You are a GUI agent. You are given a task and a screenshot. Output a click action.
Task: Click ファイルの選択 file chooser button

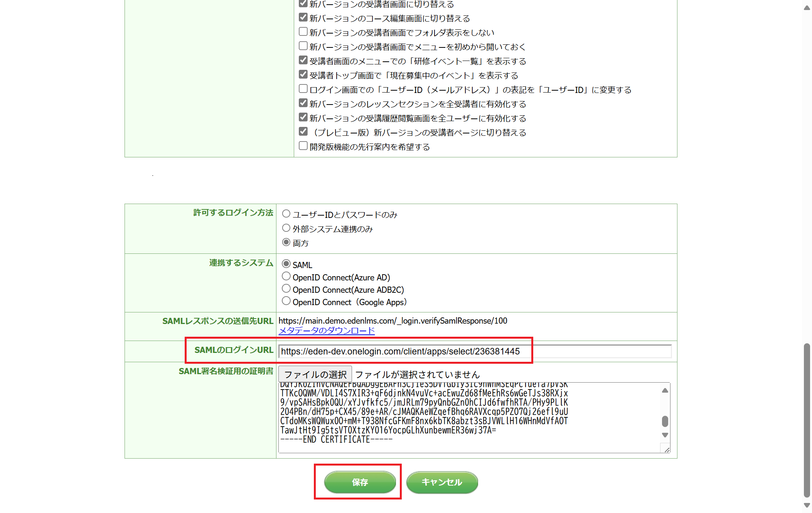tap(315, 374)
